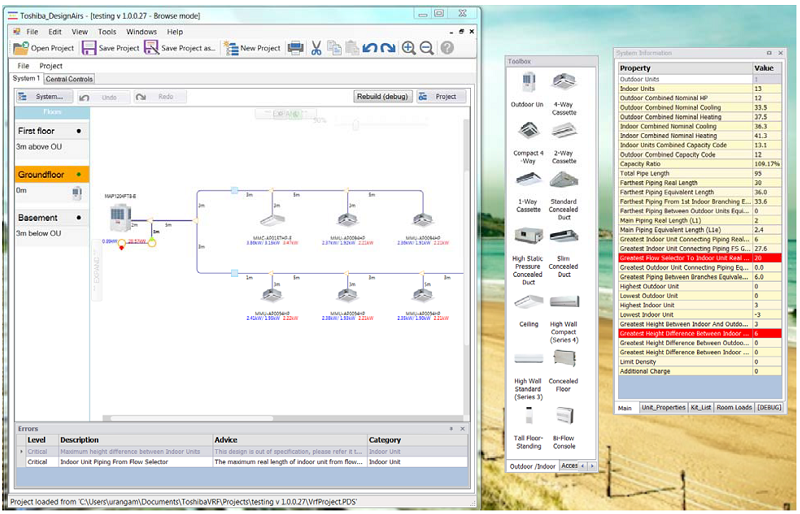The width and height of the screenshot is (800, 514).
Task: Sort errors by Category column header
Action: 417,440
